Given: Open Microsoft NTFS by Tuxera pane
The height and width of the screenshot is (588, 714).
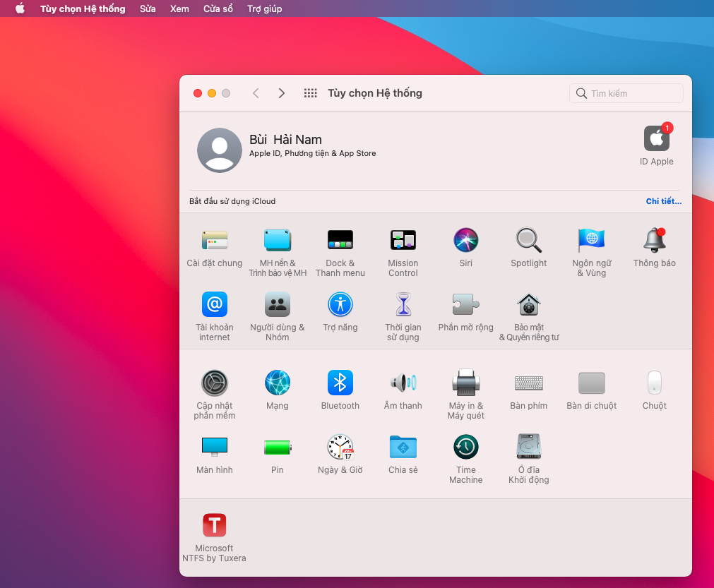Looking at the screenshot, I should (x=215, y=525).
